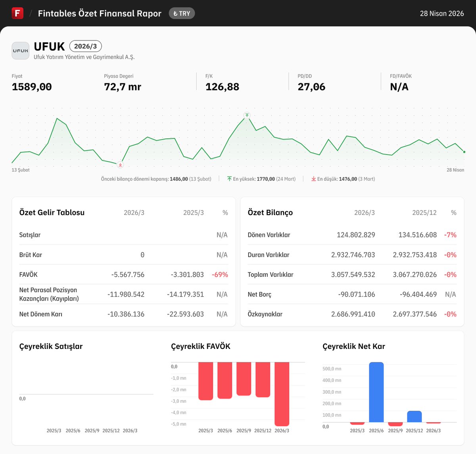Click the En yüksek value 1770,00
The height and width of the screenshot is (454, 476).
click(x=266, y=179)
